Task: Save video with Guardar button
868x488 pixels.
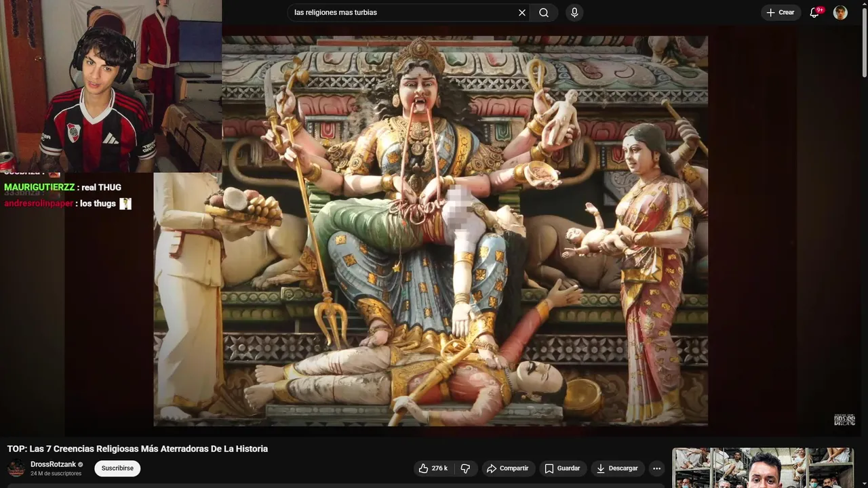Action: click(563, 468)
